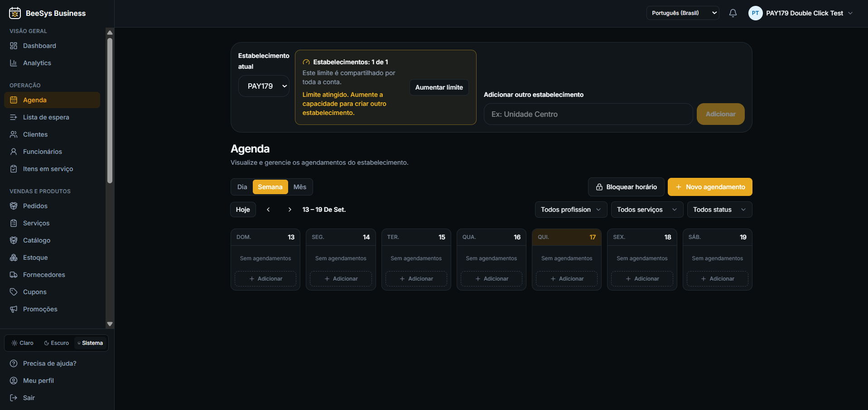Viewport: 868px width, 410px height.
Task: Open the PAY179 establishment selector
Action: (x=264, y=86)
